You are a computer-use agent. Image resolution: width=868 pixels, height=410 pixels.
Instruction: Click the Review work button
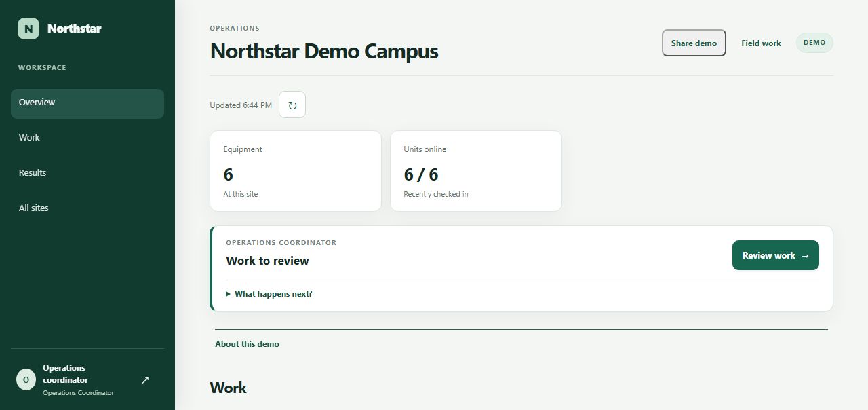point(776,255)
